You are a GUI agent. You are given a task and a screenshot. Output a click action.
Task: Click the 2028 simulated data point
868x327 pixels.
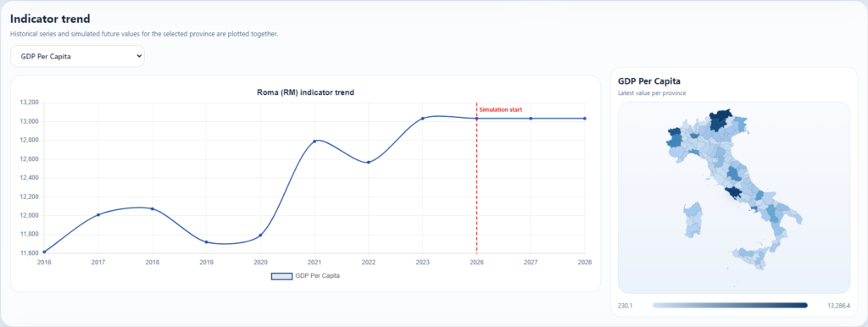[x=585, y=119]
